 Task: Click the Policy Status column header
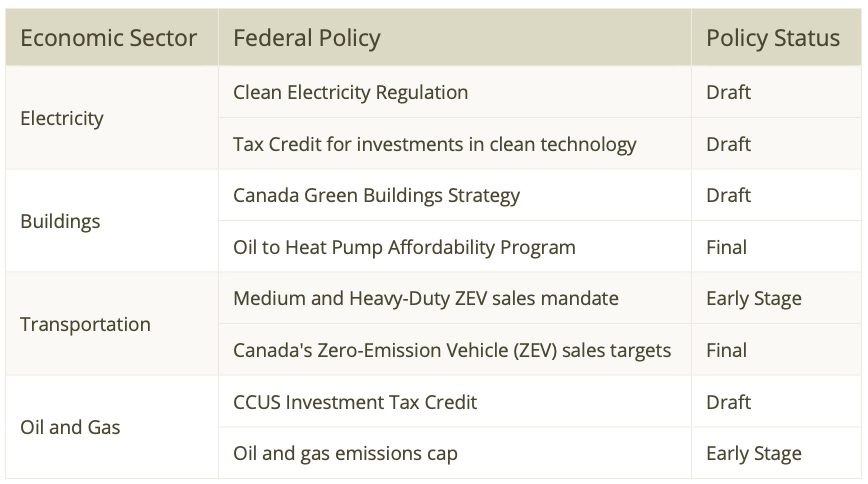coord(773,38)
